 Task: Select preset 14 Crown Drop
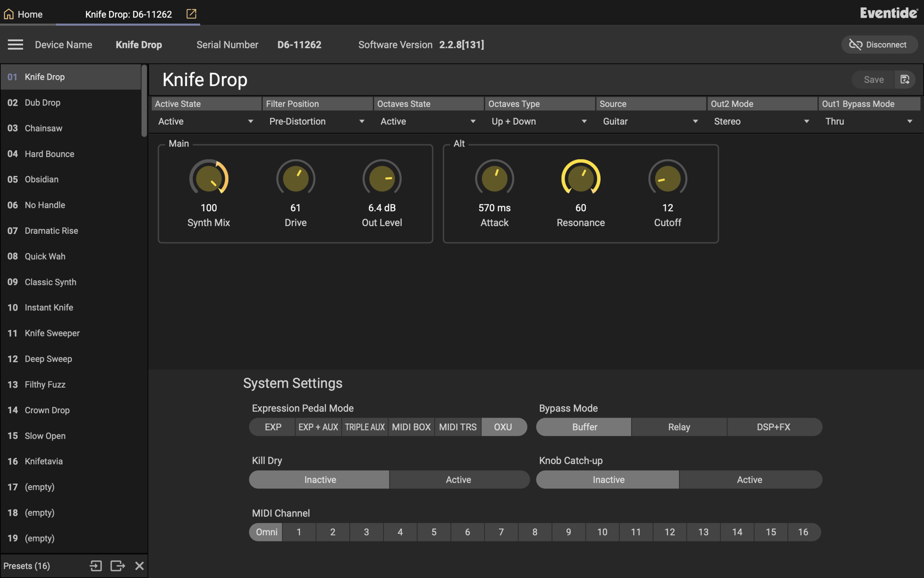click(71, 410)
